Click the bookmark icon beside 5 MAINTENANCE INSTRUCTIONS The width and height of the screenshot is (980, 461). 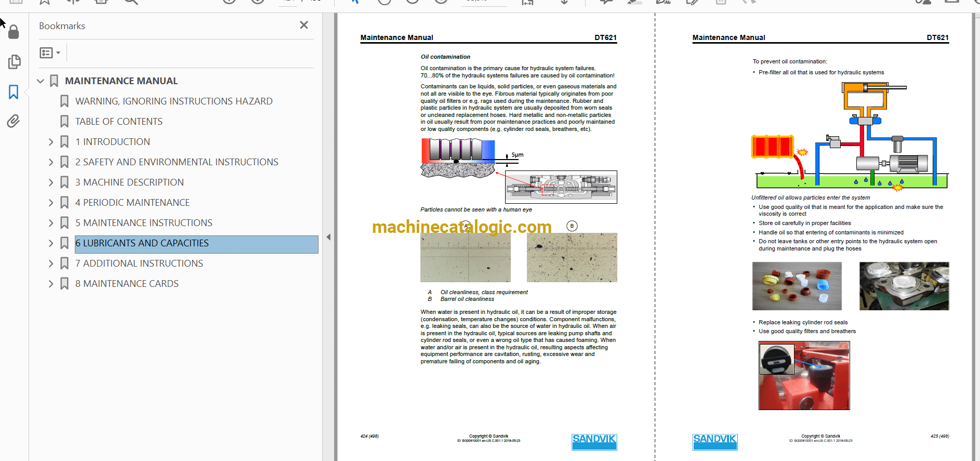(x=64, y=223)
